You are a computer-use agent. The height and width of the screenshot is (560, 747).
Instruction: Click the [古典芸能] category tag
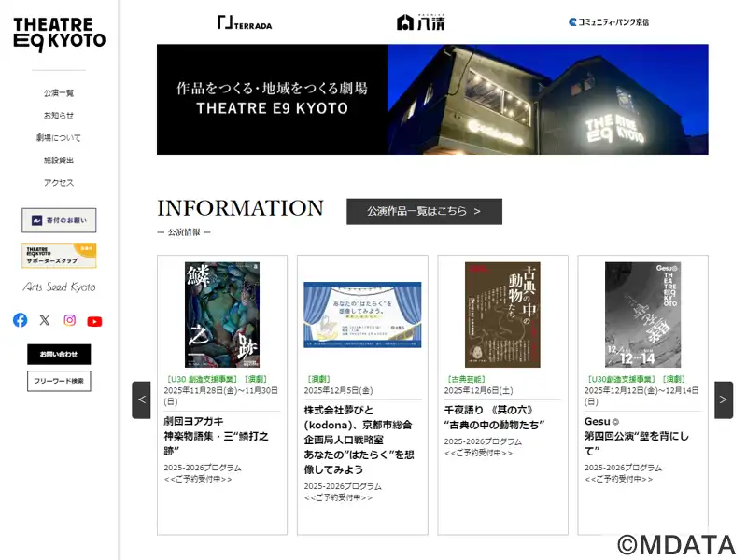[x=466, y=379]
